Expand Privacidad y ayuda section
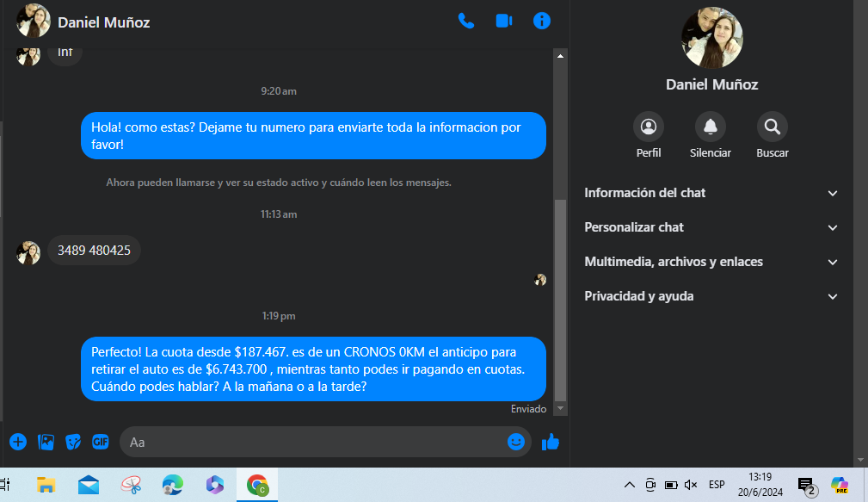The width and height of the screenshot is (868, 502). click(708, 296)
